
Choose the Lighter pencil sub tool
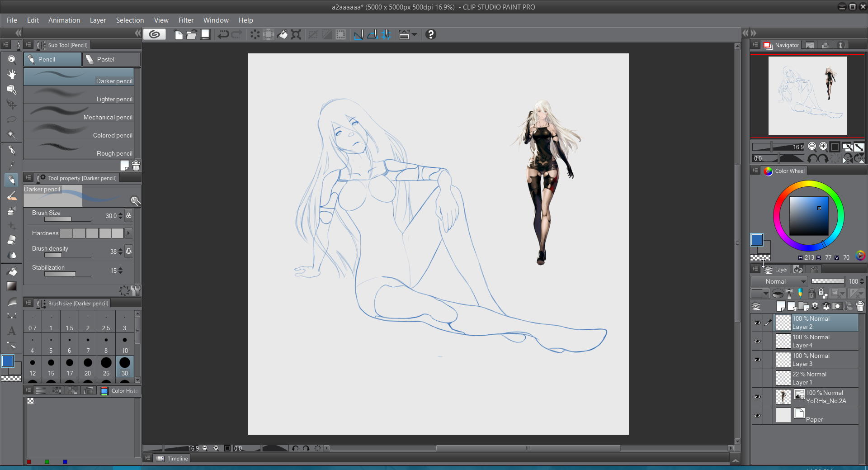79,95
